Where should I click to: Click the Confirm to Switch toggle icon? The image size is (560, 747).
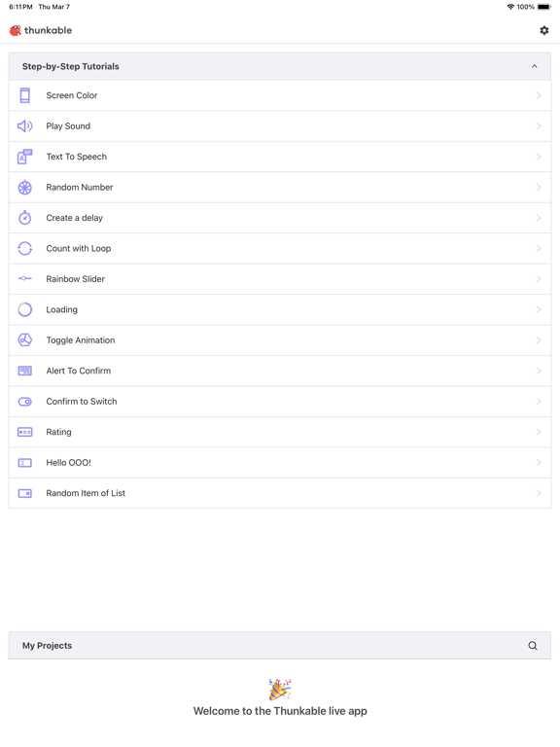tap(24, 402)
